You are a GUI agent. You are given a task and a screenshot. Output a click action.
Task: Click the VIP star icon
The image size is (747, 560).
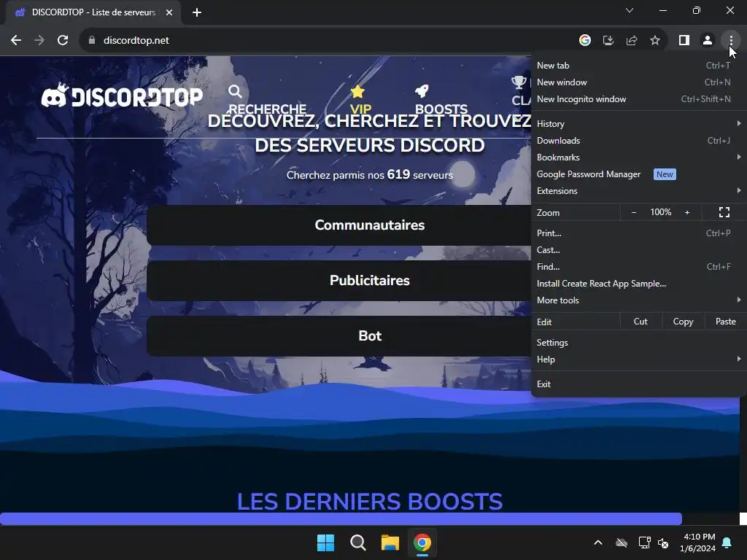[357, 91]
